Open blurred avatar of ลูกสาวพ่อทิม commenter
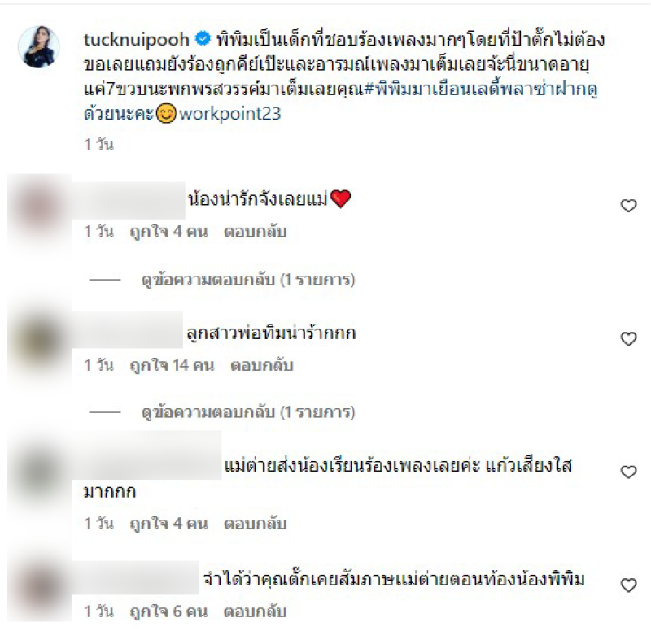 point(38,340)
